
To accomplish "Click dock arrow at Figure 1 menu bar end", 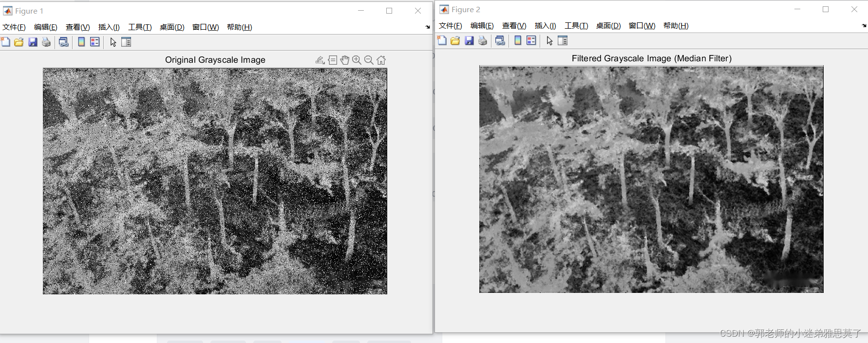I will pyautogui.click(x=428, y=27).
